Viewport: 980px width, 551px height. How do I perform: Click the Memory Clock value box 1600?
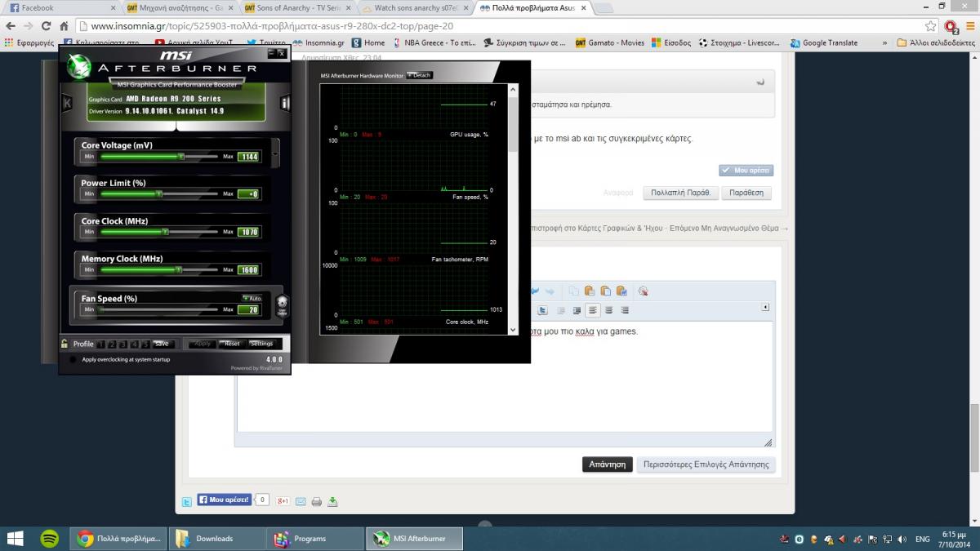tap(249, 269)
